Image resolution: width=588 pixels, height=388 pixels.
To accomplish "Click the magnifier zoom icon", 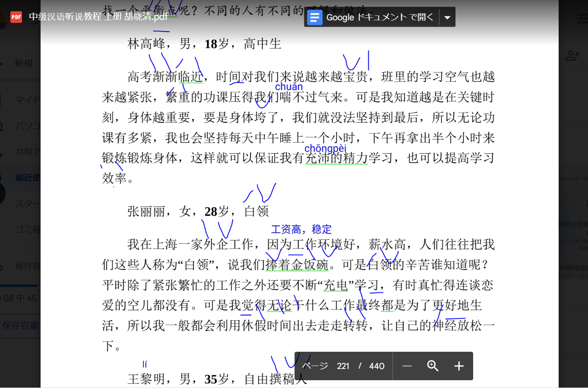I will (x=433, y=366).
